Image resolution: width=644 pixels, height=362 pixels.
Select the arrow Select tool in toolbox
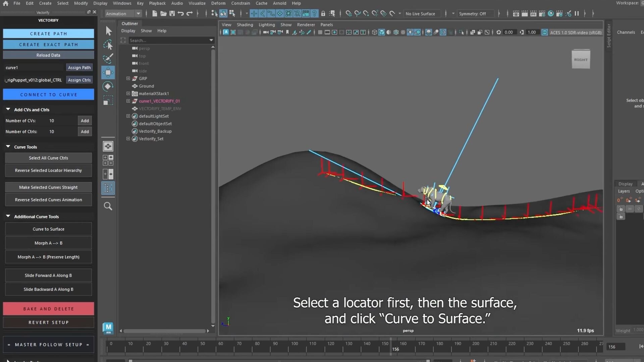[x=108, y=31]
